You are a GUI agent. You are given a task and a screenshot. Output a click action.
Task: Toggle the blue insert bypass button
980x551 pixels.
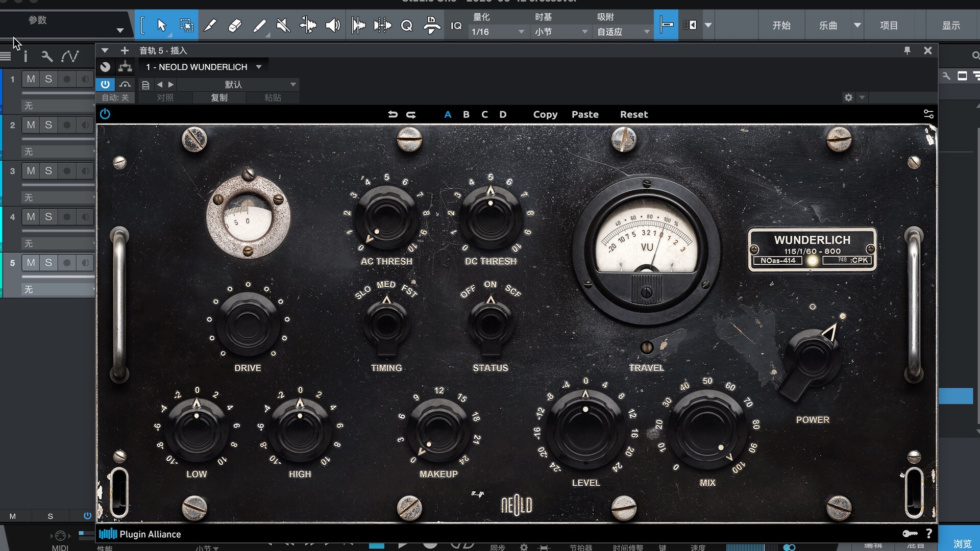pyautogui.click(x=105, y=84)
